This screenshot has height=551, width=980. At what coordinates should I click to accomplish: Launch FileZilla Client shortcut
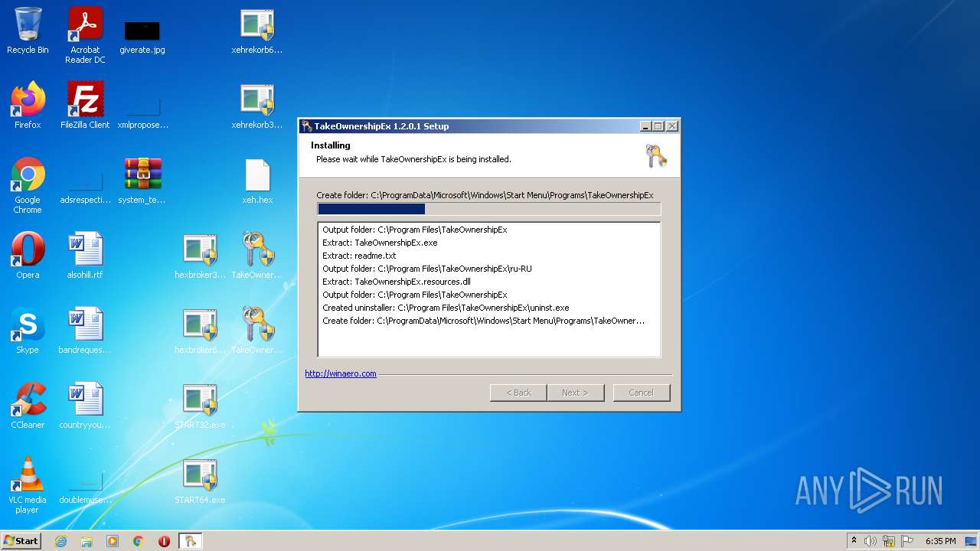click(x=85, y=106)
